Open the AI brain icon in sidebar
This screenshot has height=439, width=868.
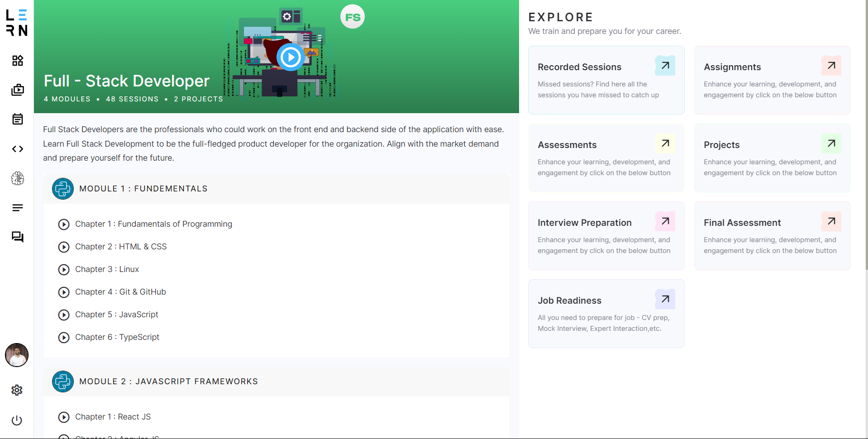click(17, 178)
